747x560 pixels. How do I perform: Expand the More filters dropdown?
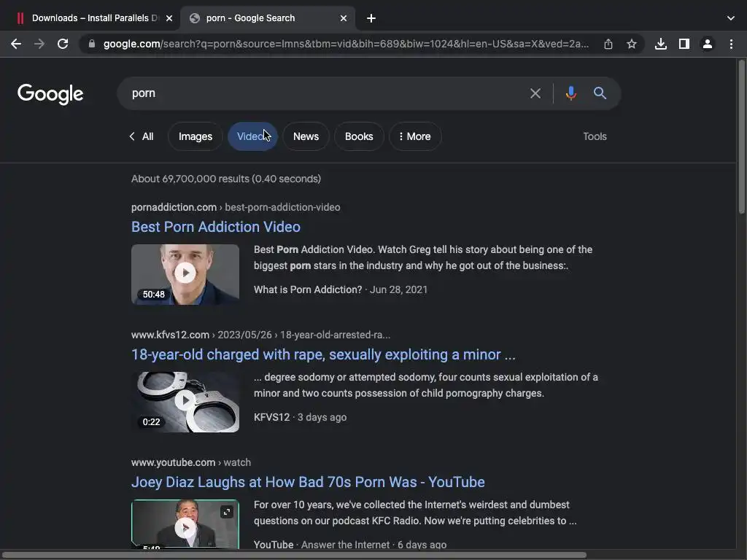coord(415,136)
